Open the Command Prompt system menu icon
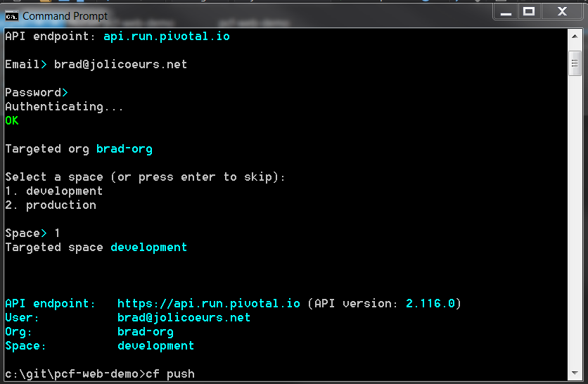 click(x=11, y=16)
